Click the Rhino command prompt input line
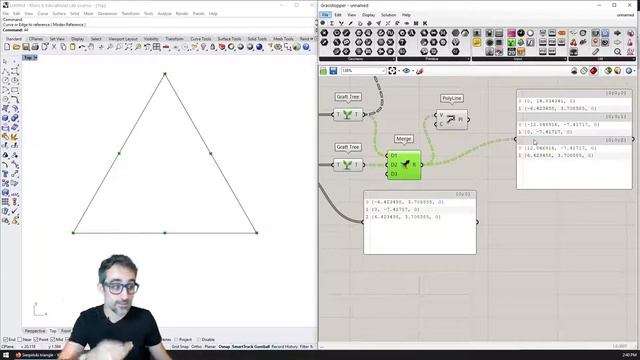The image size is (640, 360). pos(159,30)
